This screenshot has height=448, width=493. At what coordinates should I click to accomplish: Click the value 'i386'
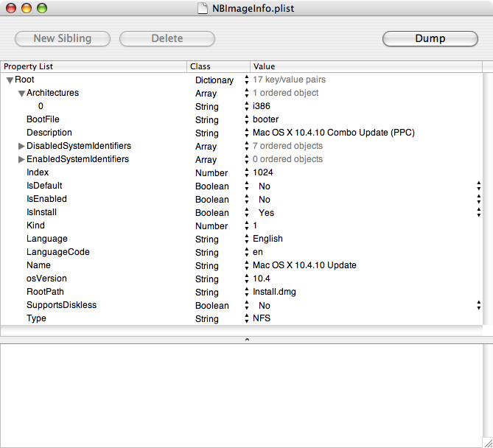[262, 106]
